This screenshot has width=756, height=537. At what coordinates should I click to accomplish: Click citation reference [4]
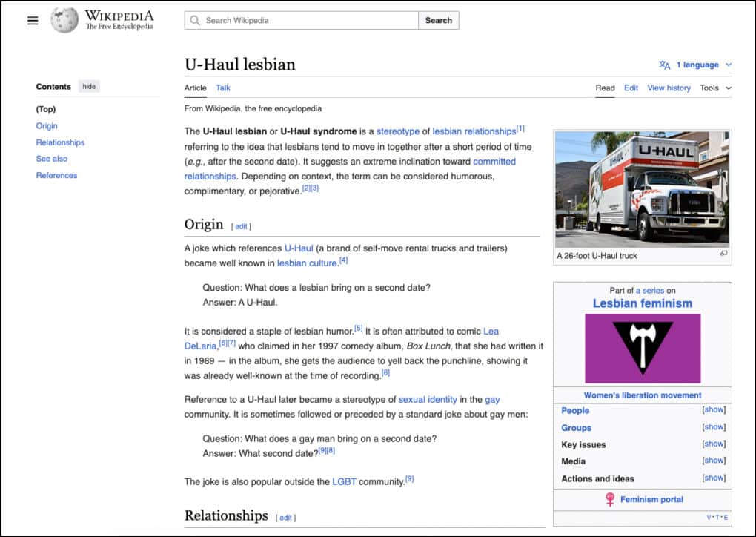tap(343, 260)
